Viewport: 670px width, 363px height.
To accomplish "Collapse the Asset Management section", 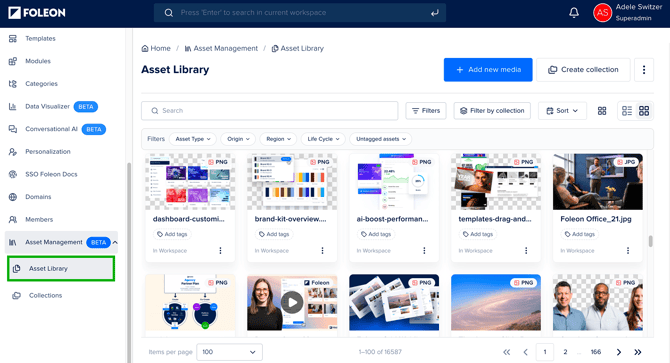I will tap(115, 242).
